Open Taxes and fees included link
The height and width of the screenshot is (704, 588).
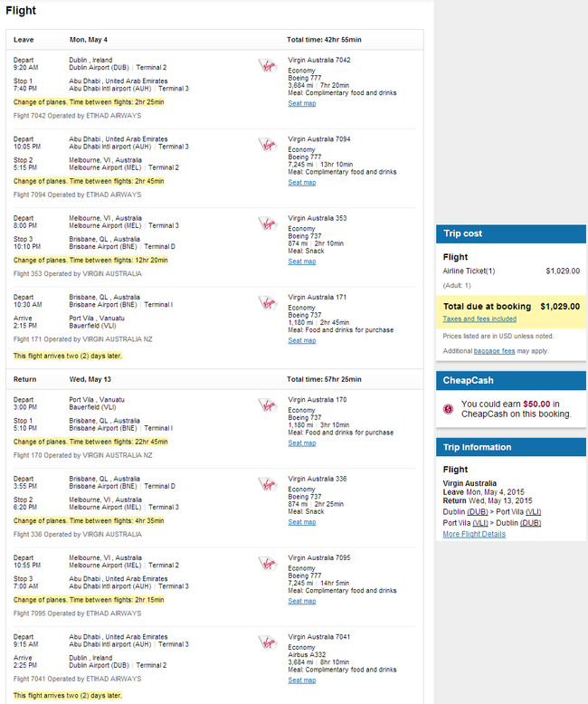click(479, 319)
